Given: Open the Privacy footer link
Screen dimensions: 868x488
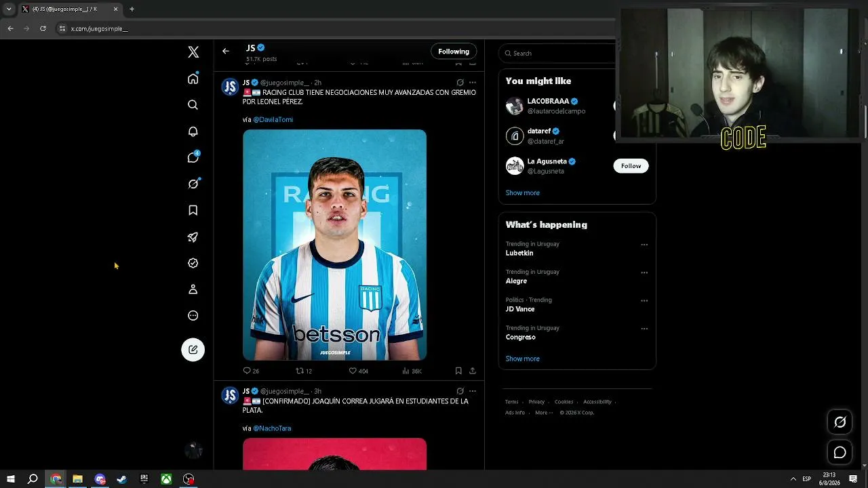Looking at the screenshot, I should [x=536, y=402].
